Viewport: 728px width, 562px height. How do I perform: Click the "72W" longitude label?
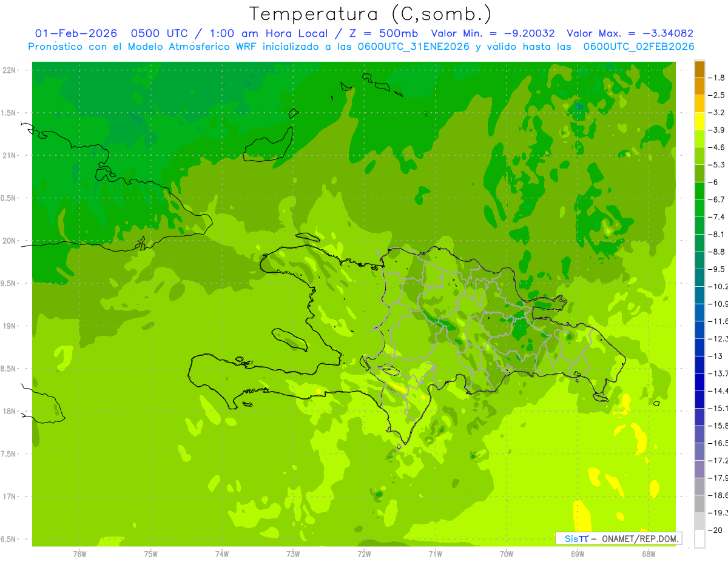[x=364, y=554]
